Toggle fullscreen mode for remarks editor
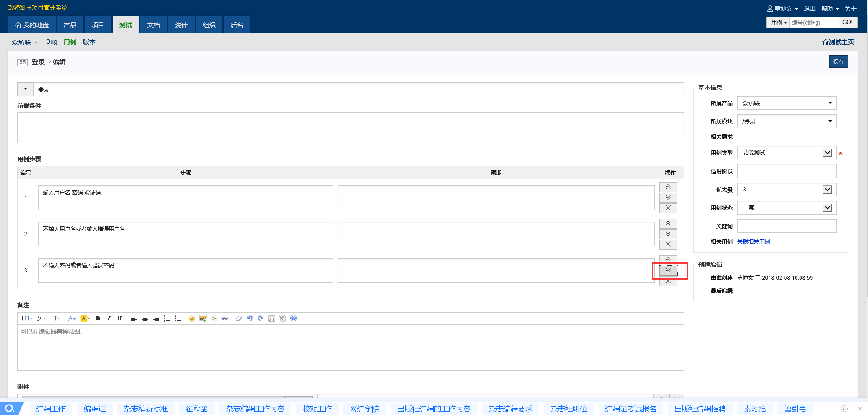This screenshot has height=415, width=868. pyautogui.click(x=272, y=318)
